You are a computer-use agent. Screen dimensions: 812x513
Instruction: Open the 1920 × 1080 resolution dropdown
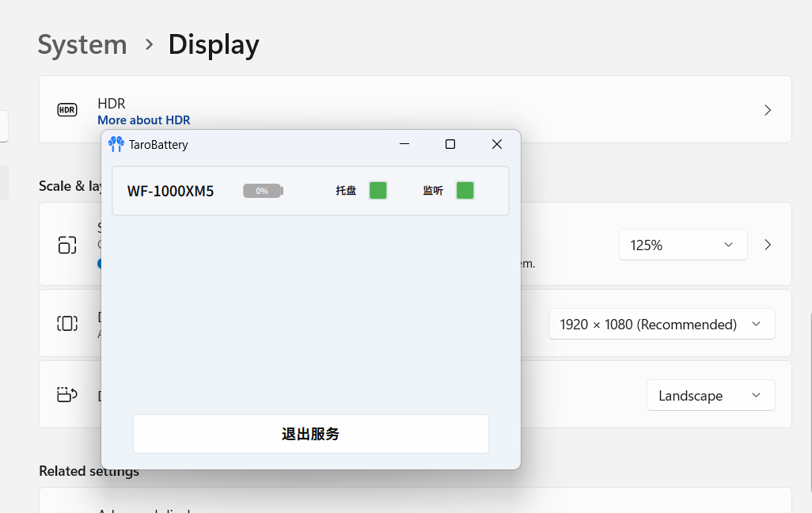click(661, 325)
